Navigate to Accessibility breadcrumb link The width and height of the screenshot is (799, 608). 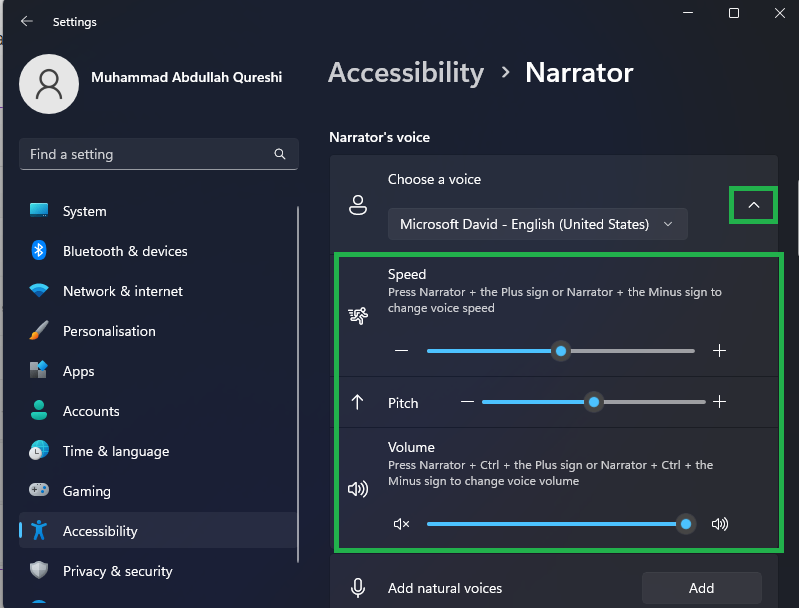point(405,73)
